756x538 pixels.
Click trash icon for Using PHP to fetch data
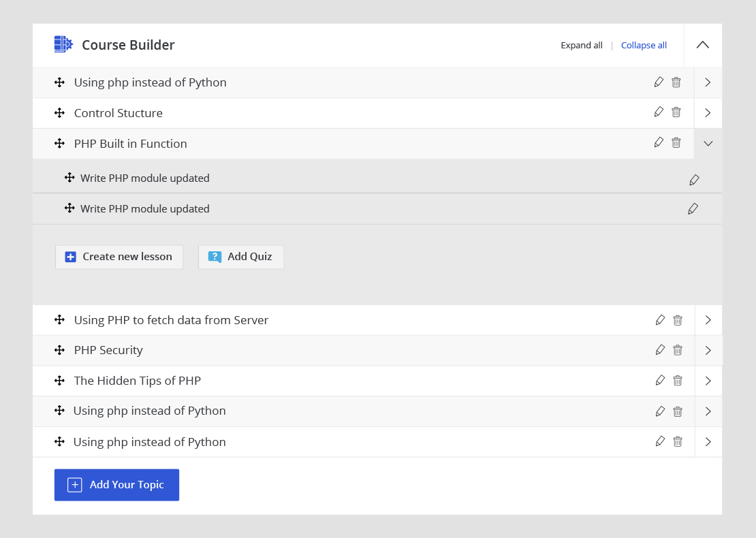pos(678,320)
